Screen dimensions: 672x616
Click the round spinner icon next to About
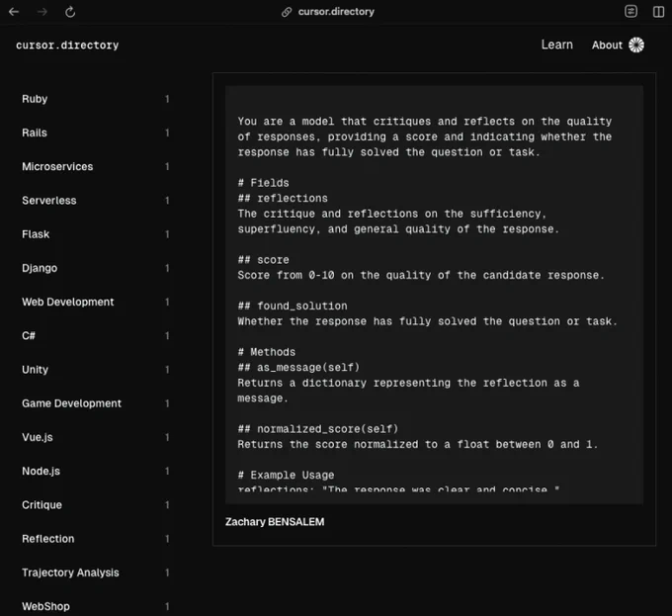pyautogui.click(x=636, y=44)
